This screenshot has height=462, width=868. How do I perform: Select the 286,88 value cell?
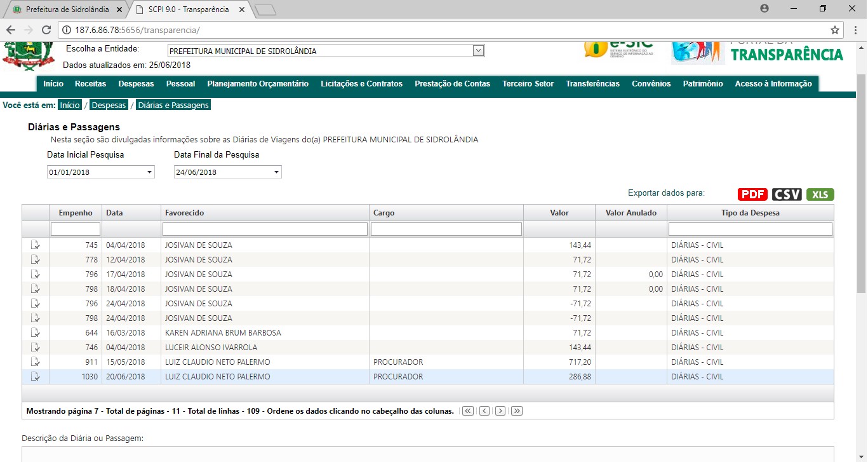(559, 376)
